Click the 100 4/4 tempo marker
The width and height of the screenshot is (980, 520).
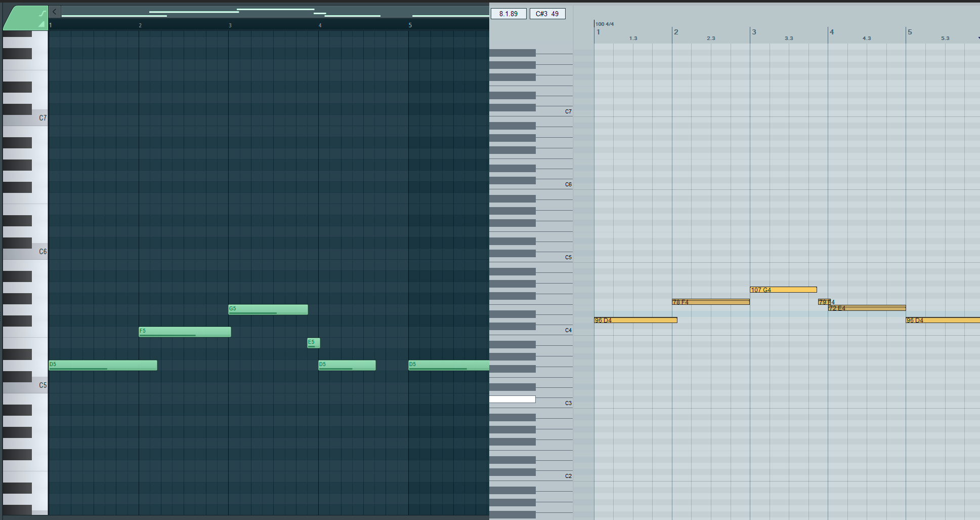tap(605, 24)
